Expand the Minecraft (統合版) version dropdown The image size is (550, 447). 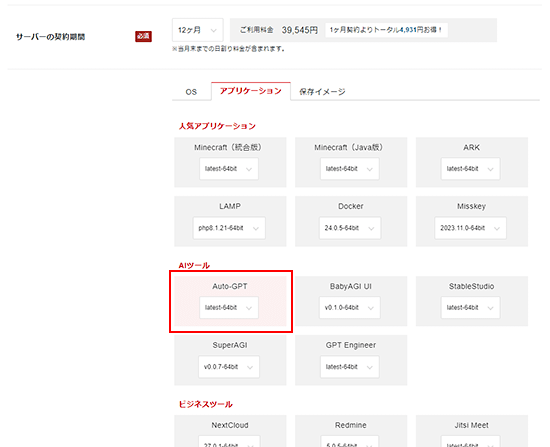229,169
